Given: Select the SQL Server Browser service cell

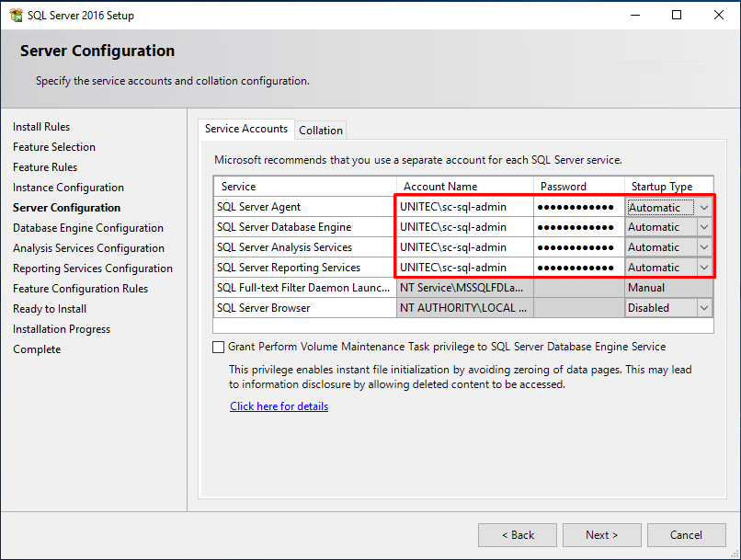Looking at the screenshot, I should [305, 308].
